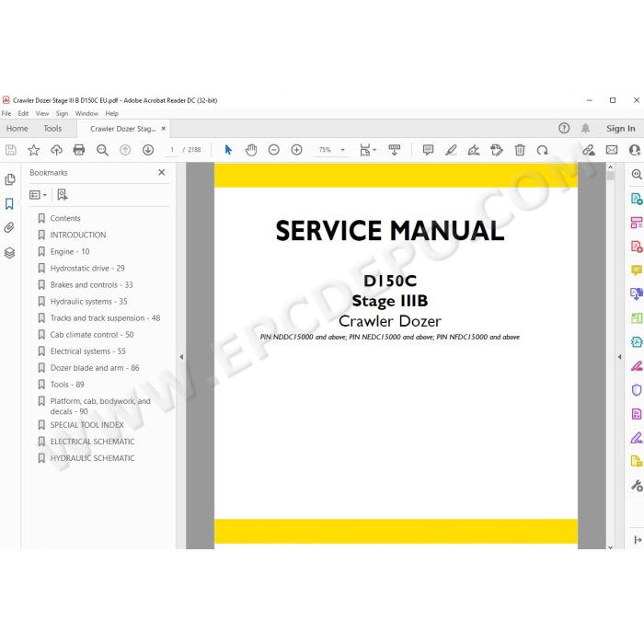Open bookmarks options dropdown menu
The width and height of the screenshot is (644, 644).
click(x=38, y=195)
